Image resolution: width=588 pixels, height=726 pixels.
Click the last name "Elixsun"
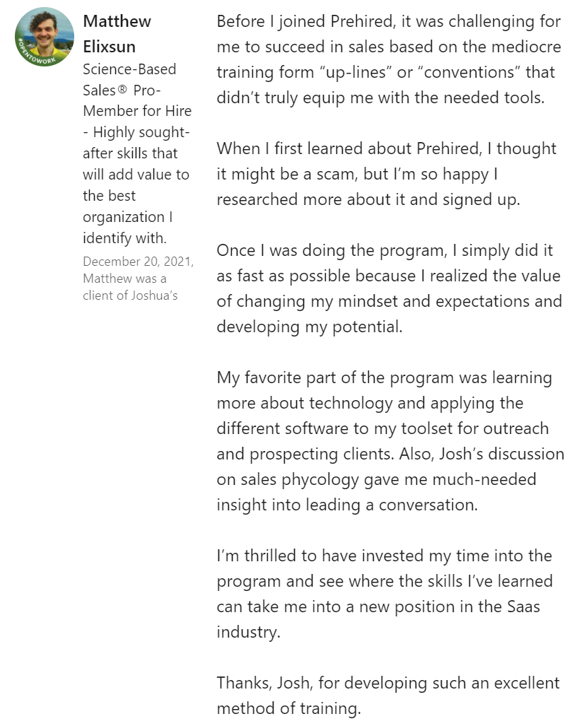pyautogui.click(x=110, y=47)
